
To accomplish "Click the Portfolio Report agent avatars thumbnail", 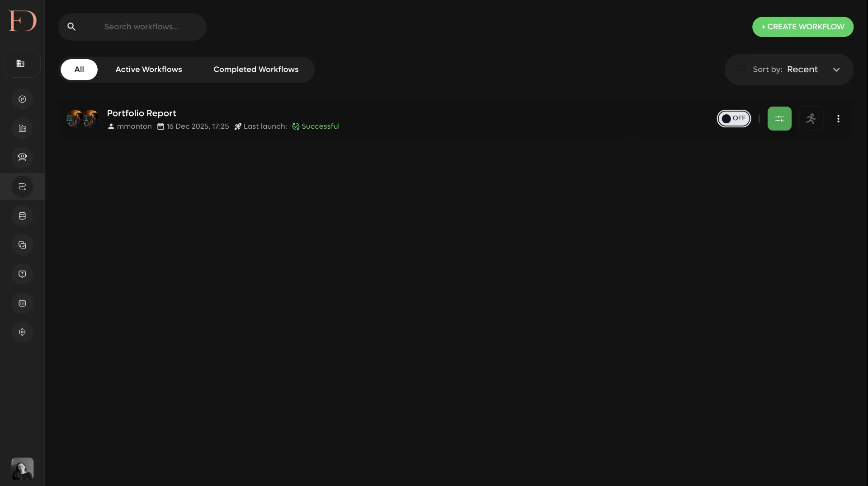I will tap(82, 119).
